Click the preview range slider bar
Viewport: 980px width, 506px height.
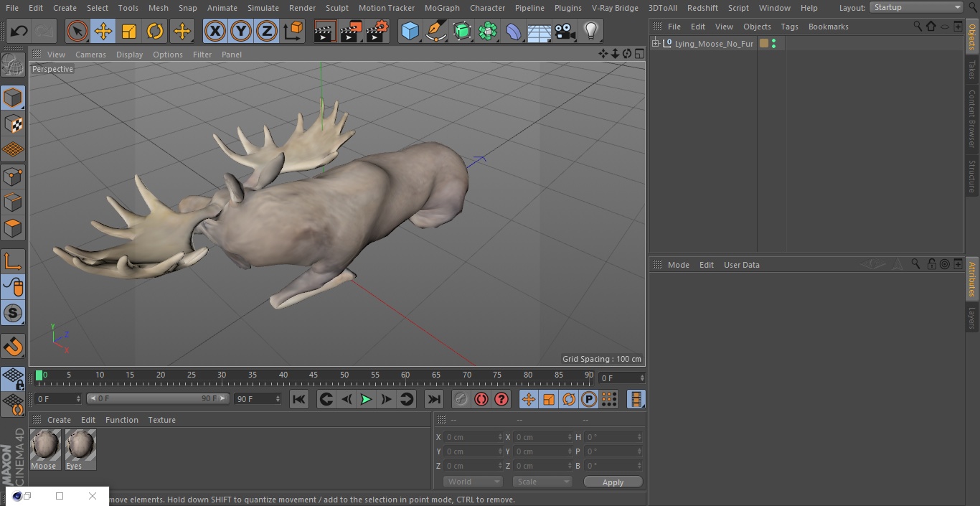(x=158, y=398)
